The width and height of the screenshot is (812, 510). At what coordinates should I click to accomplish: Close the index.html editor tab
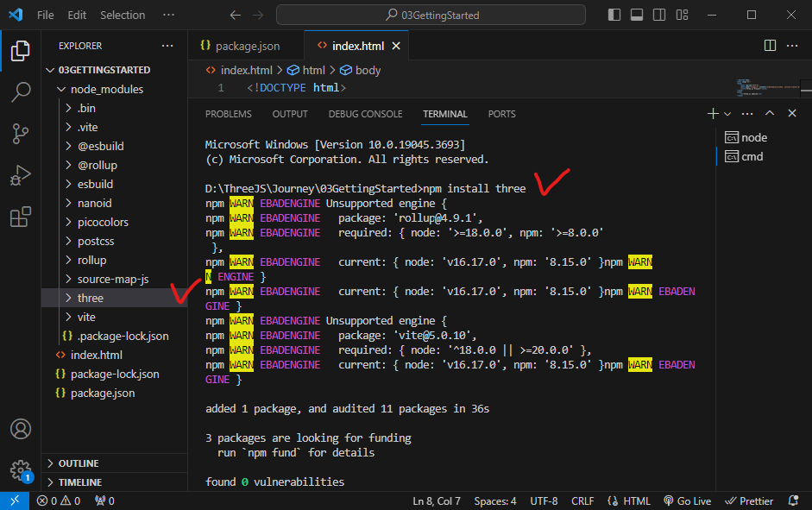(x=396, y=46)
